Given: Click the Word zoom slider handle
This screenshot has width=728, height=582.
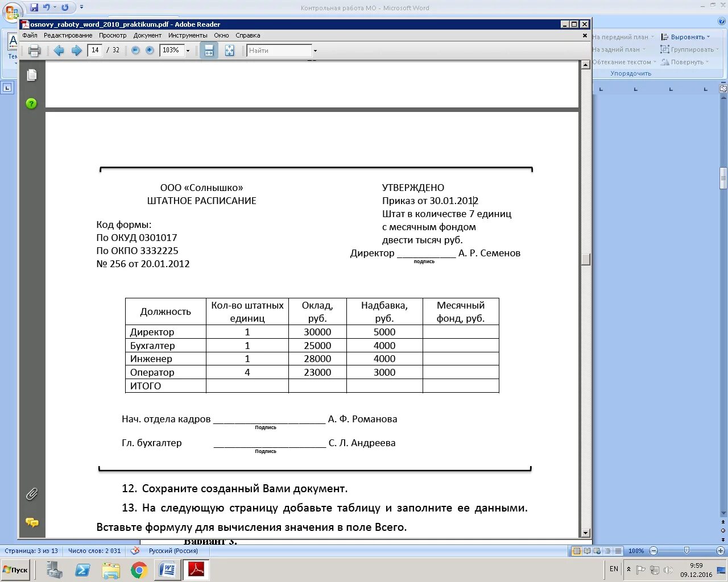Looking at the screenshot, I should pyautogui.click(x=686, y=551).
